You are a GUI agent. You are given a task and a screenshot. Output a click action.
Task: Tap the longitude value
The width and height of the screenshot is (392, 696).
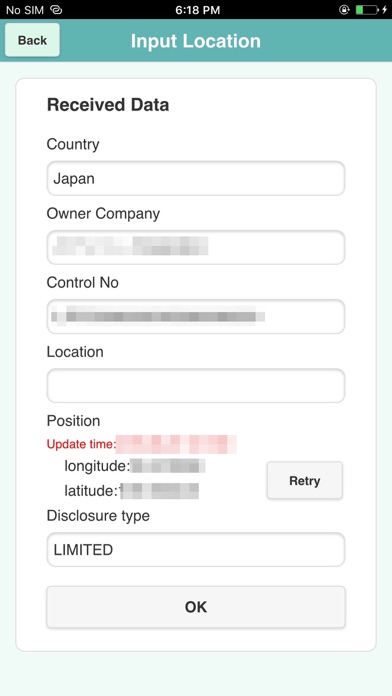tap(168, 466)
